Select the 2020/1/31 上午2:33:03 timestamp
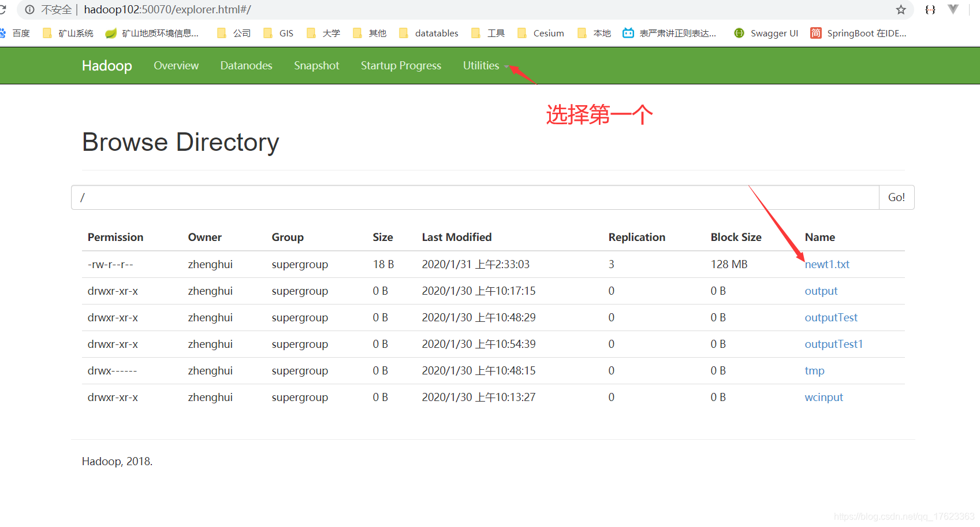 [476, 265]
